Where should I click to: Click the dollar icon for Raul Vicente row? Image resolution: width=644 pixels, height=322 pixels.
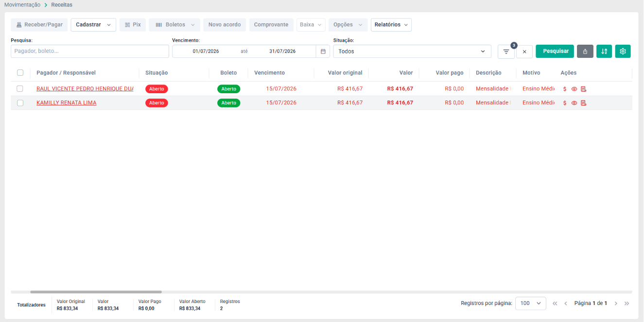click(565, 89)
